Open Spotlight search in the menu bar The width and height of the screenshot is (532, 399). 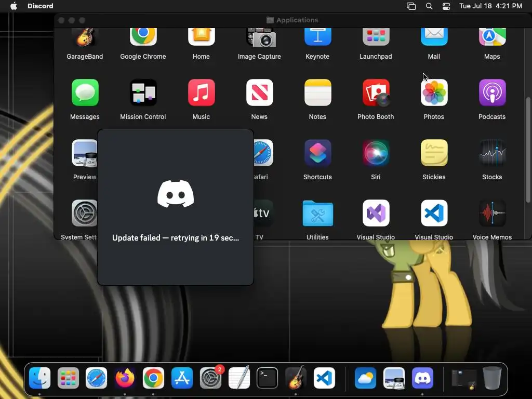pos(429,6)
